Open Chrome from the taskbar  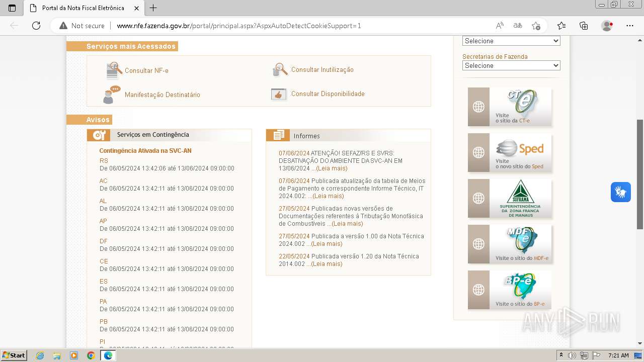(91, 355)
